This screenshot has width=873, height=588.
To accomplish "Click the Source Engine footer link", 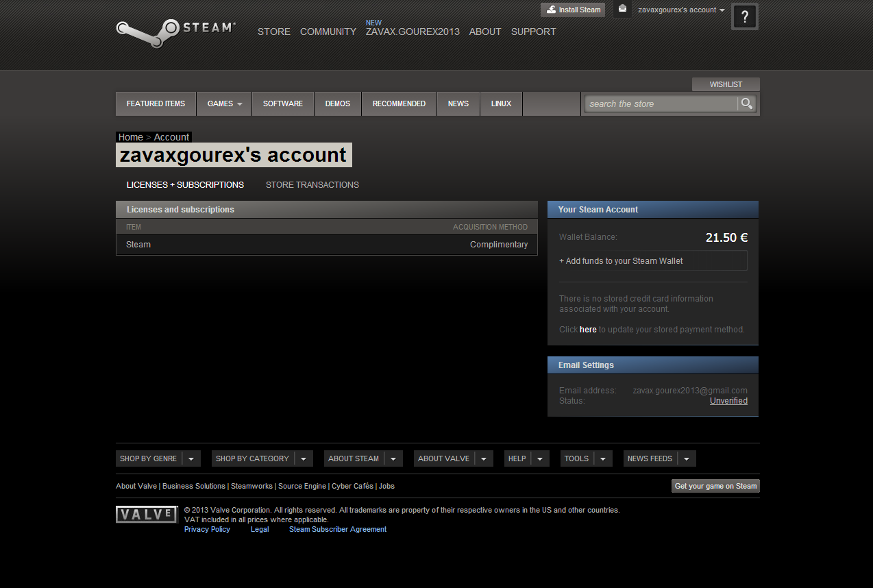I will (x=302, y=486).
